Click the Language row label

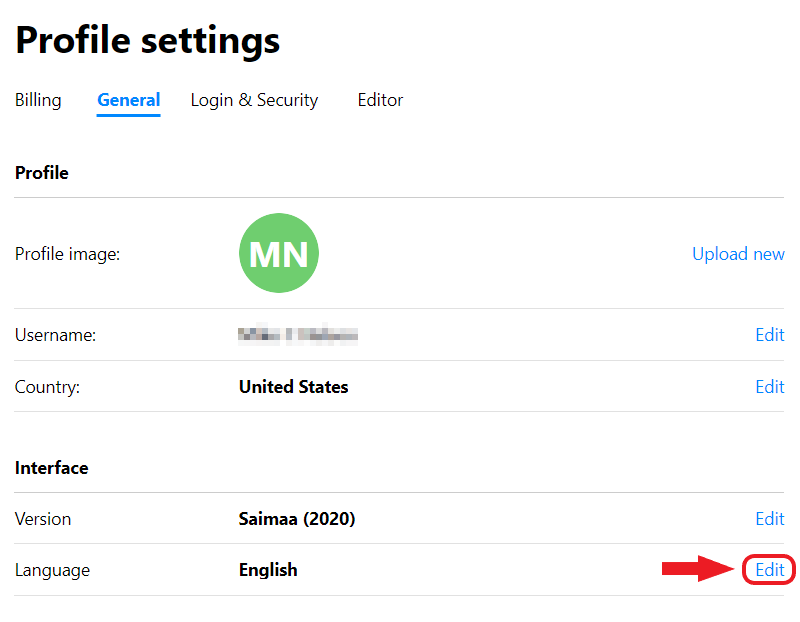click(52, 569)
